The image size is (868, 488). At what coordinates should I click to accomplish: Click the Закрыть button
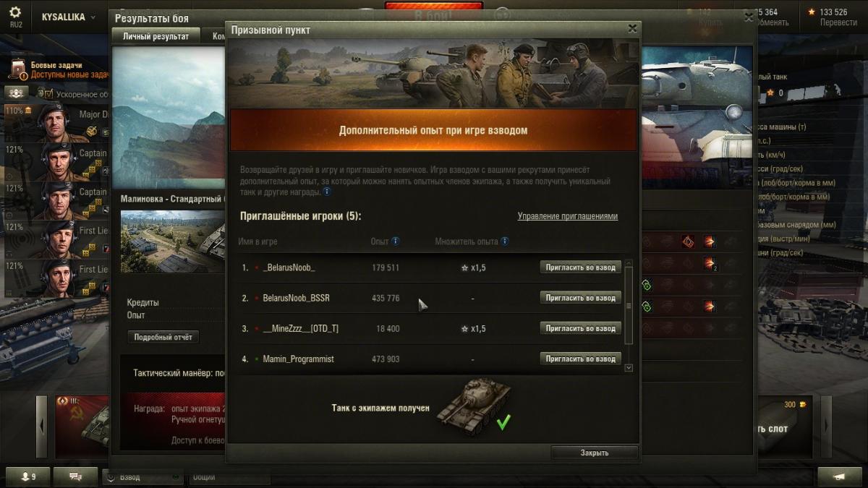pos(595,453)
